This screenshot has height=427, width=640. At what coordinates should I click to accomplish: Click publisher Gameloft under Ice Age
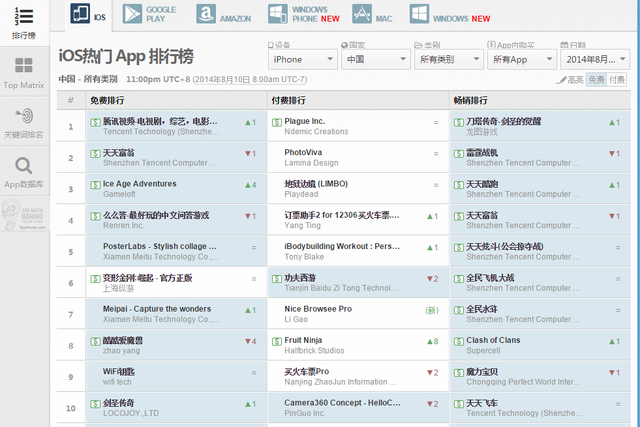tap(119, 194)
